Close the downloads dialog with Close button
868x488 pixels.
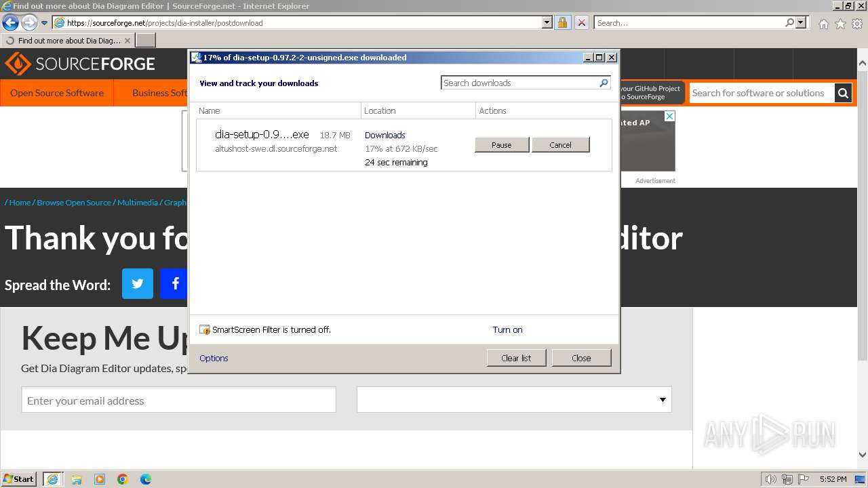581,358
